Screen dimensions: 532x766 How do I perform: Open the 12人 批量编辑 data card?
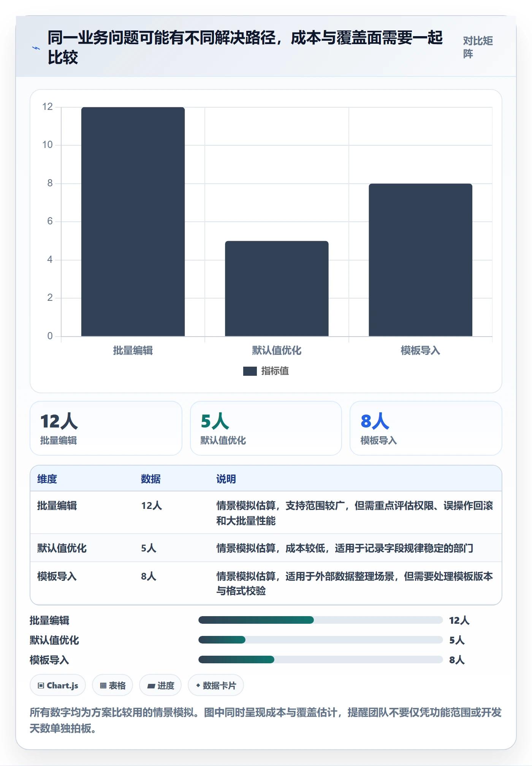[106, 428]
